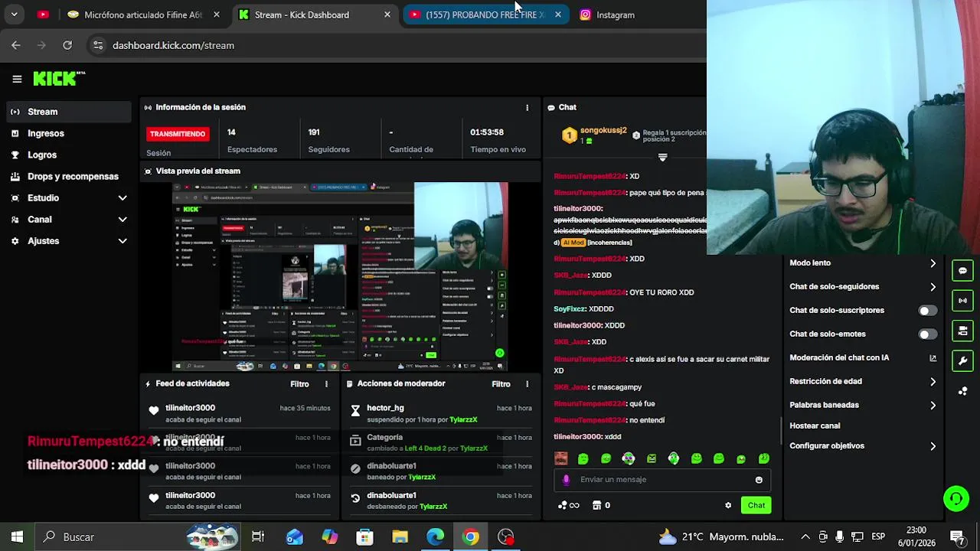This screenshot has width=980, height=551.
Task: Select Stream in the sidebar
Action: (67, 112)
